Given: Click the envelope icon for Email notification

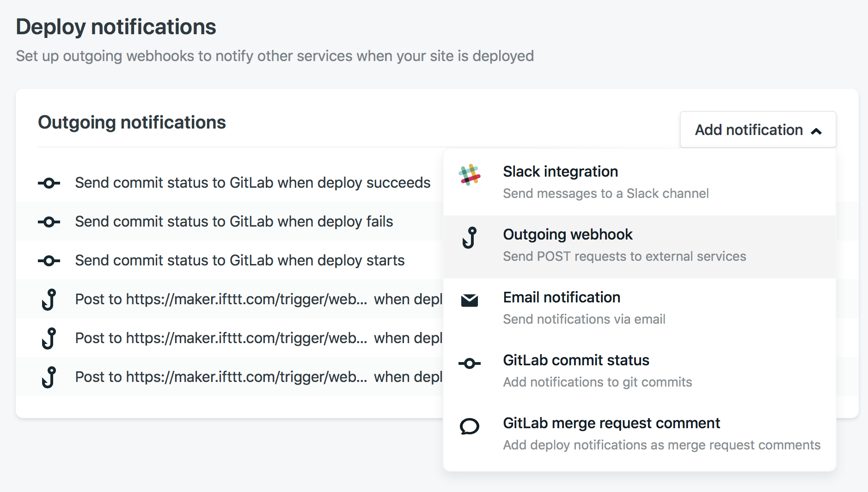Looking at the screenshot, I should [x=469, y=301].
